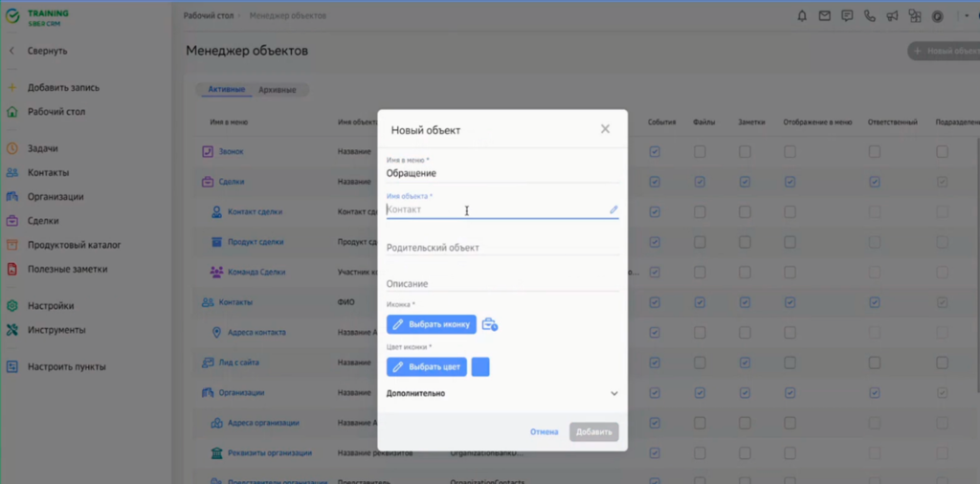Click the Задачи clock icon in sidebar
This screenshot has height=484, width=980.
[x=11, y=148]
